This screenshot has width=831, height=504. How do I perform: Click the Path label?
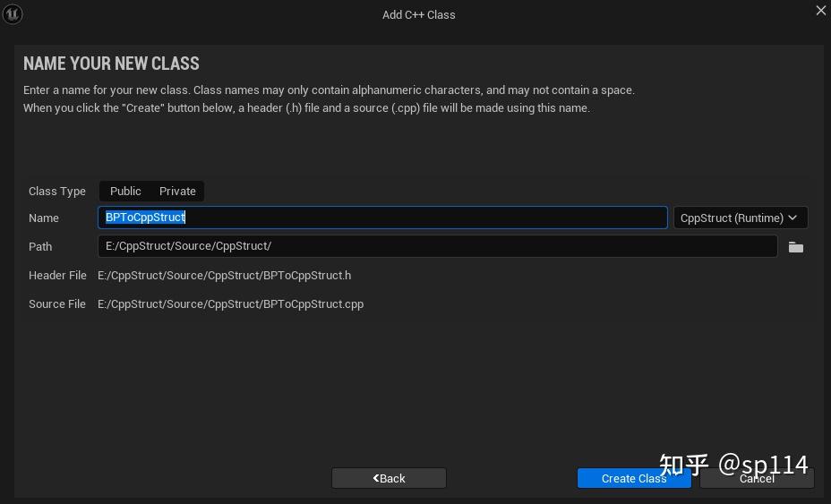click(x=40, y=247)
